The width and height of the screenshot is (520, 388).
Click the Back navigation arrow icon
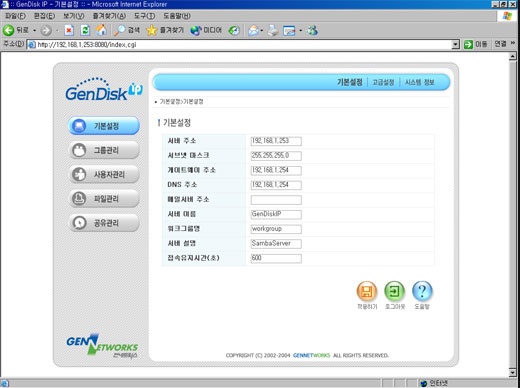[8, 30]
